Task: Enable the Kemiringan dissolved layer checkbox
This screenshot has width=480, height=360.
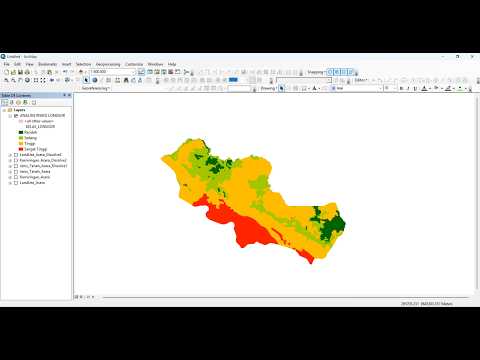Action: click(x=16, y=161)
